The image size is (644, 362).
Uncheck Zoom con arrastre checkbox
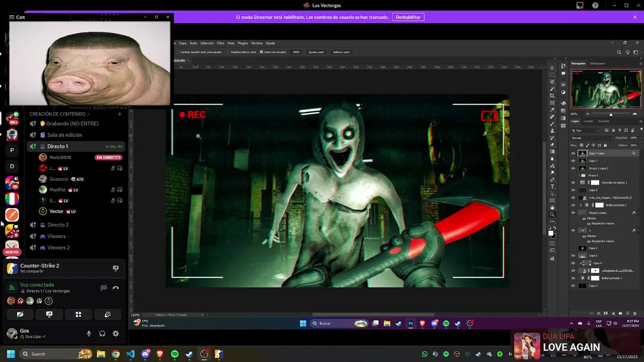click(261, 52)
